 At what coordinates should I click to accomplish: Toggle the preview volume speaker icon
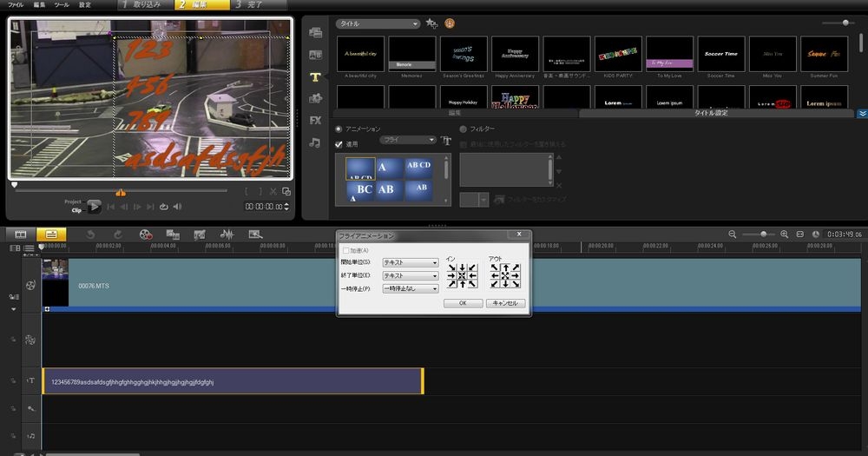tap(177, 207)
